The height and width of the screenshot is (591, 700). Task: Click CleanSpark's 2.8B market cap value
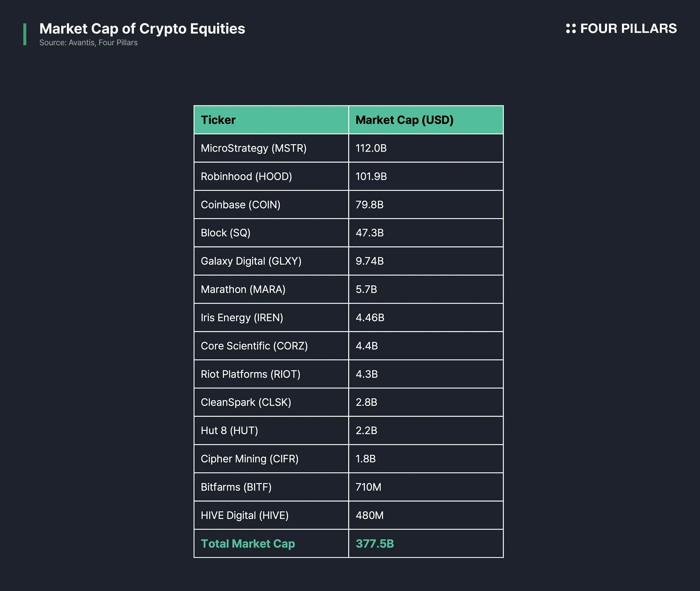point(366,402)
